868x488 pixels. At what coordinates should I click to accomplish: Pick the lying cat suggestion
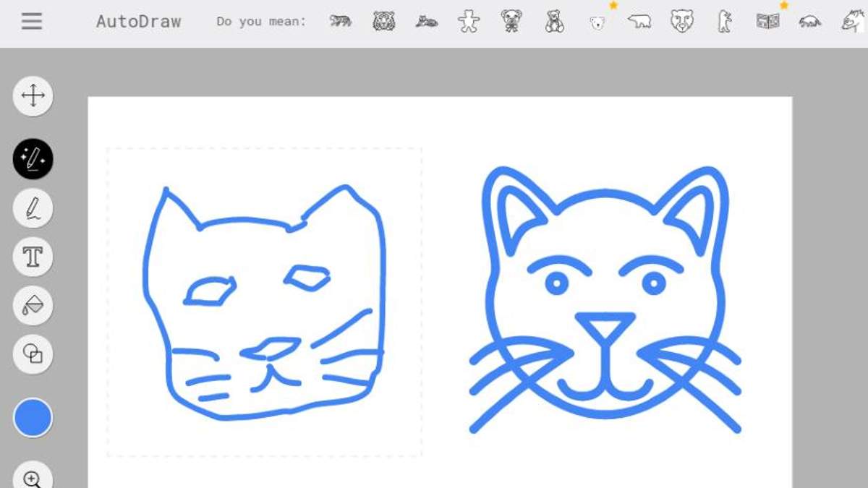pyautogui.click(x=427, y=22)
